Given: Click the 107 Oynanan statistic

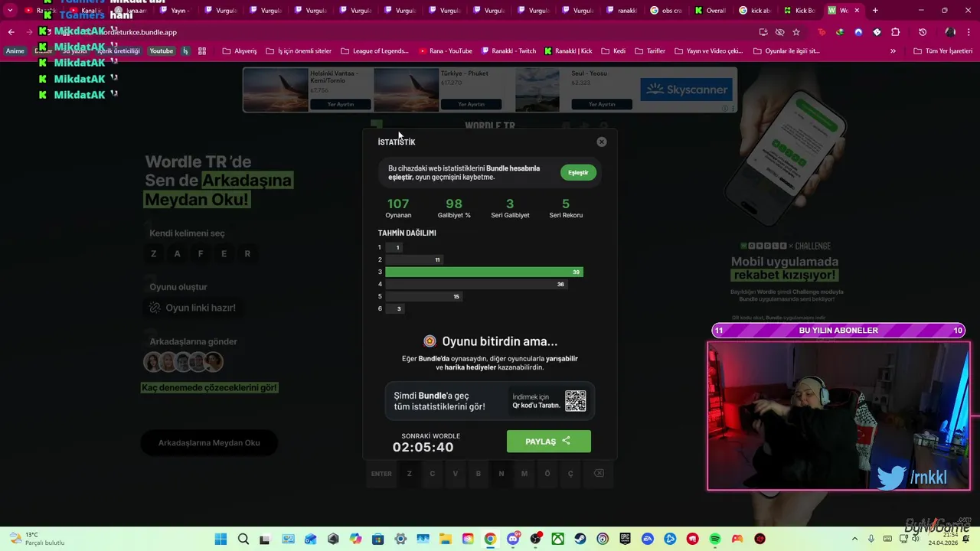Looking at the screenshot, I should coord(398,208).
